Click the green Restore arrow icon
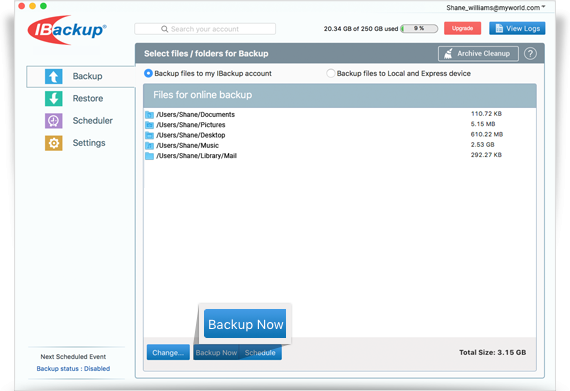This screenshot has width=570, height=391. [x=53, y=98]
